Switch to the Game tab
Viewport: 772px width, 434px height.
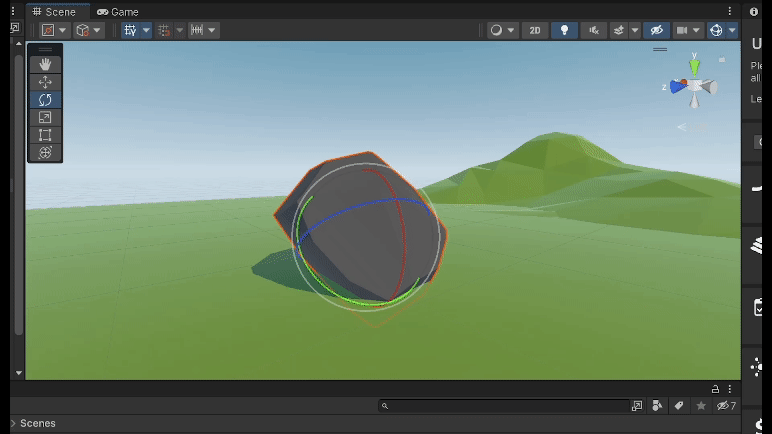[118, 12]
